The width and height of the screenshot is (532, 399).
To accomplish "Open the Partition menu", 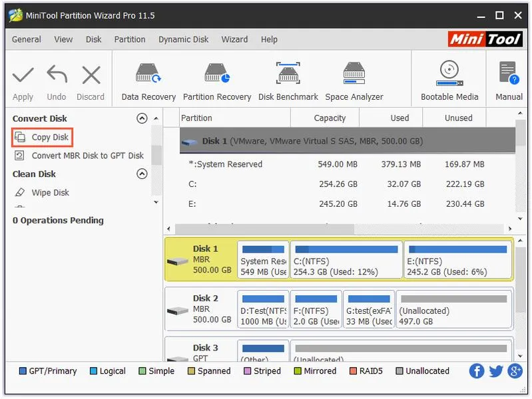I will coord(130,39).
